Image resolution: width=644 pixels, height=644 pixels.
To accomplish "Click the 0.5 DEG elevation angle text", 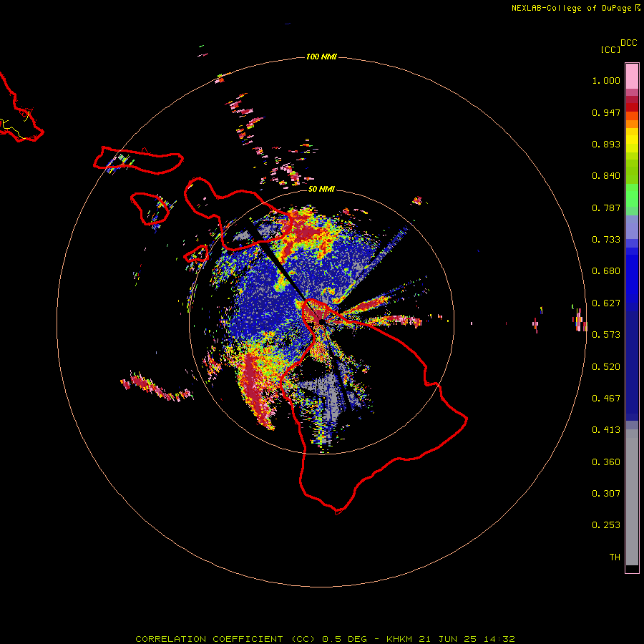I will [346, 639].
